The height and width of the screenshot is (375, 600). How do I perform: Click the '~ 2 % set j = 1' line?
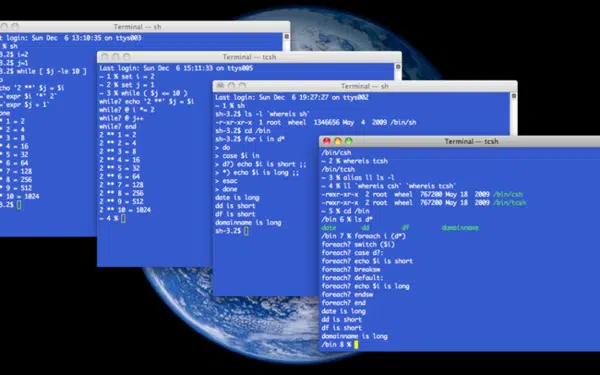(x=127, y=85)
